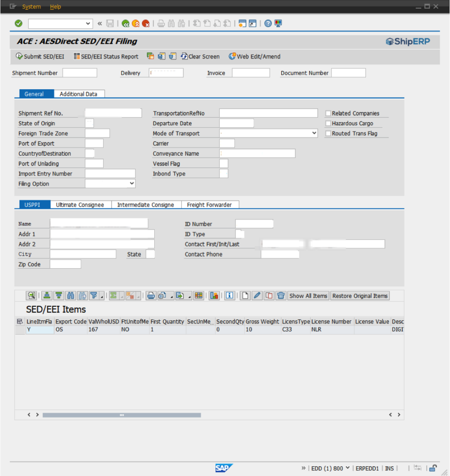Viewport: 450px width, 476px height.
Task: Click the Submit SED/EEI button
Action: point(40,56)
